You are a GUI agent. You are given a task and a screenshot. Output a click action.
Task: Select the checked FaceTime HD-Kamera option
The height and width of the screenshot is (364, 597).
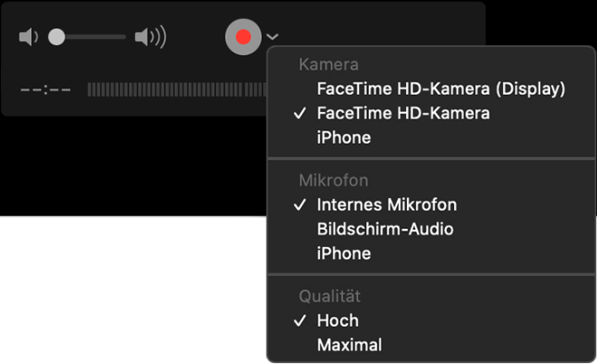(402, 114)
